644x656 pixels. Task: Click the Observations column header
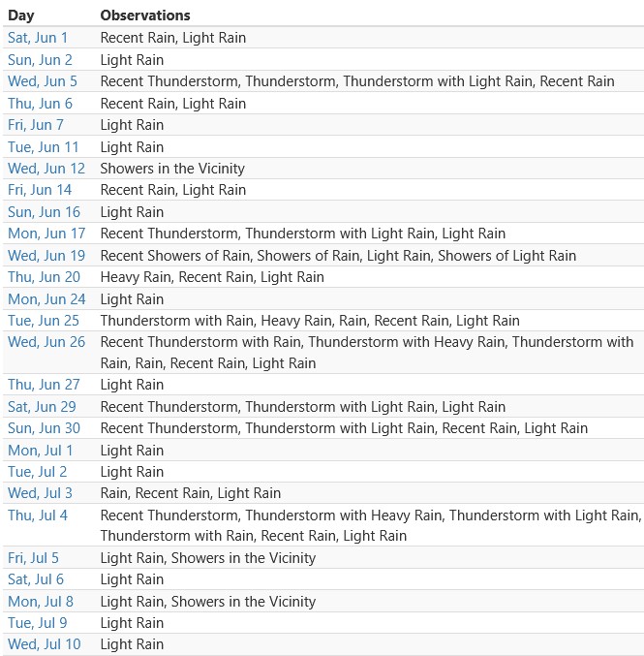click(145, 16)
